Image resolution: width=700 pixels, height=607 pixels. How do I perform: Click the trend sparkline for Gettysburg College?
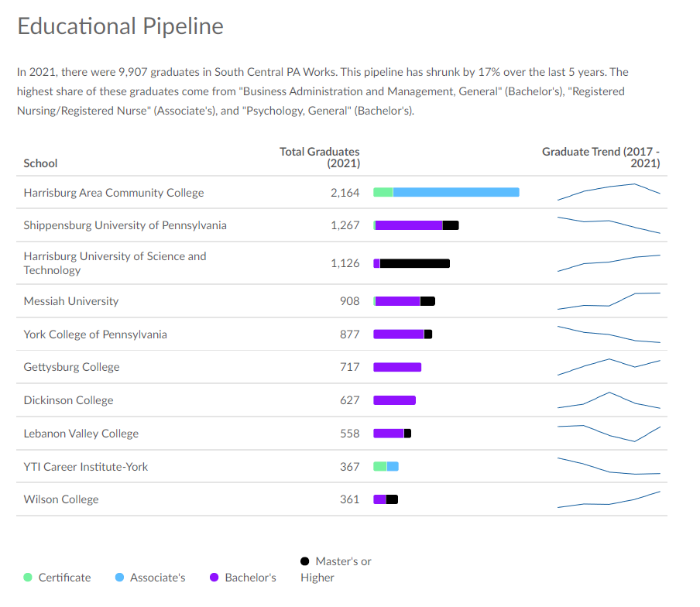609,367
